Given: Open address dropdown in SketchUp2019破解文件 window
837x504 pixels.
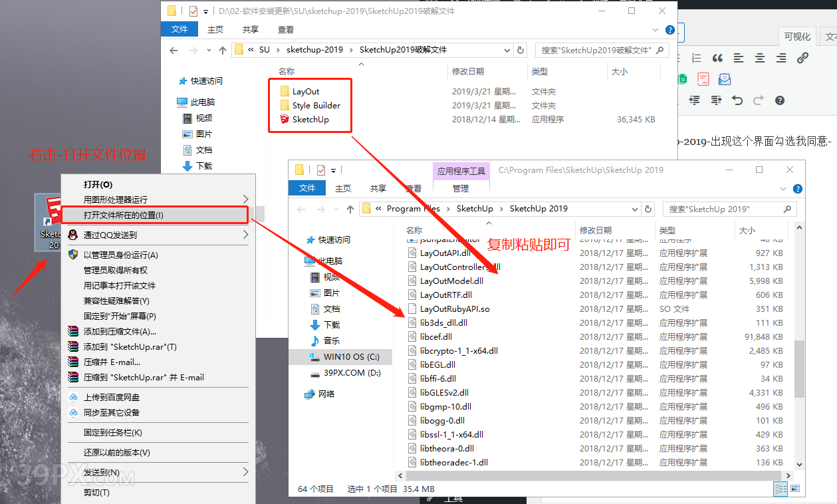Looking at the screenshot, I should click(x=507, y=50).
